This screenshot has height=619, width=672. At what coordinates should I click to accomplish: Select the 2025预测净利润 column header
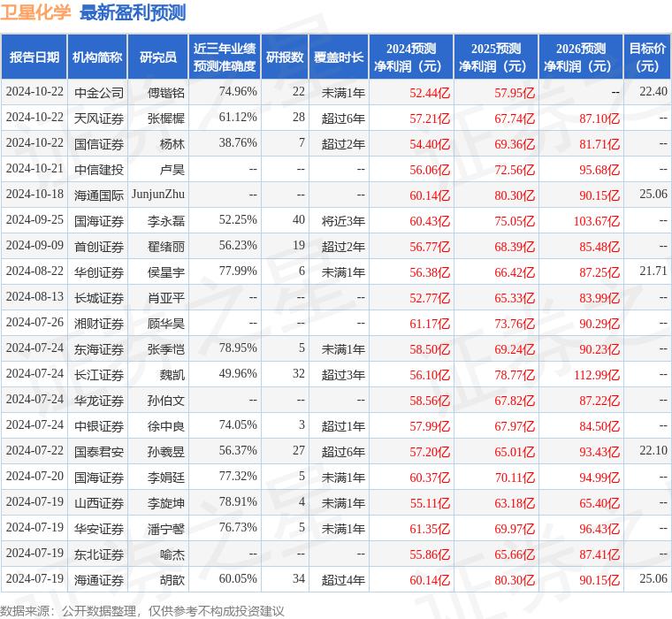pyautogui.click(x=495, y=57)
